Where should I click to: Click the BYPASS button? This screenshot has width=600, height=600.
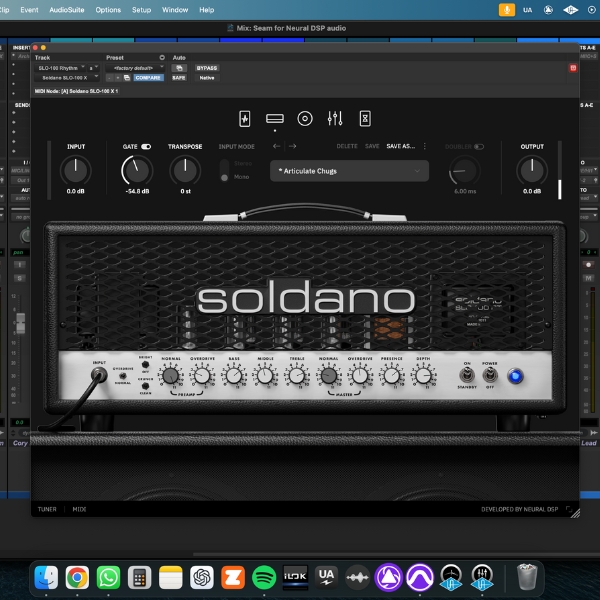pos(207,68)
